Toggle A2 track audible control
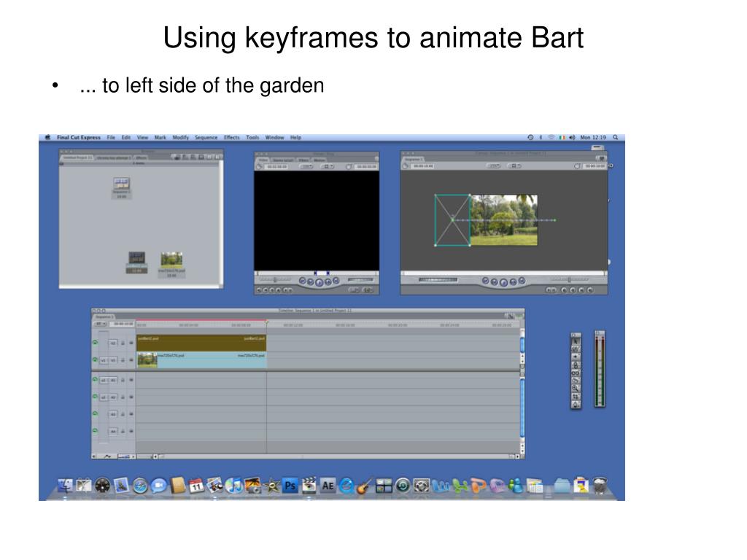Screen dimensions: 747x560 (96, 397)
